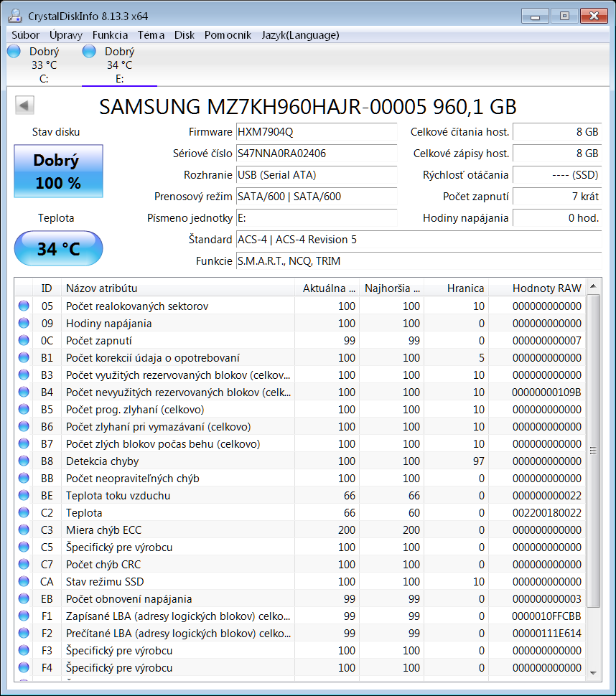The width and height of the screenshot is (616, 696).
Task: Click the status orb of attribute B8
Action: [24, 461]
